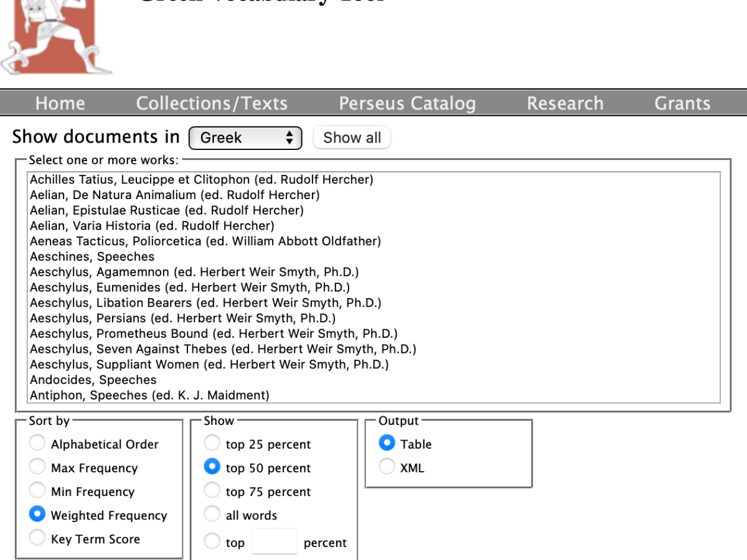
Task: Select the custom top percent option
Action: click(x=212, y=541)
